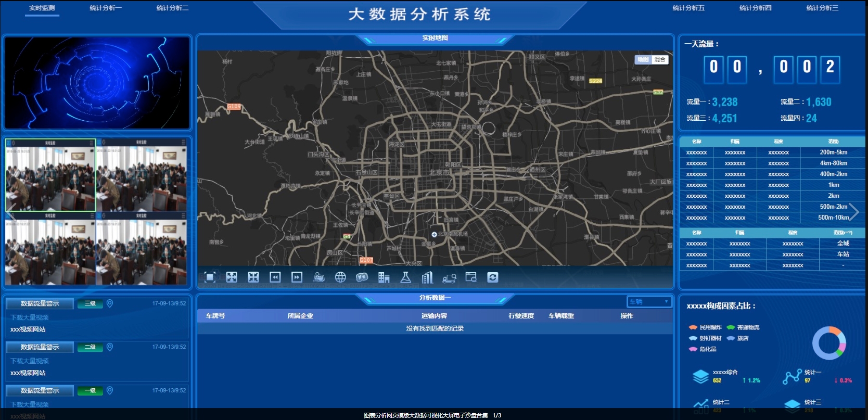Click the 车牌号 column header
The image size is (868, 420).
point(215,316)
